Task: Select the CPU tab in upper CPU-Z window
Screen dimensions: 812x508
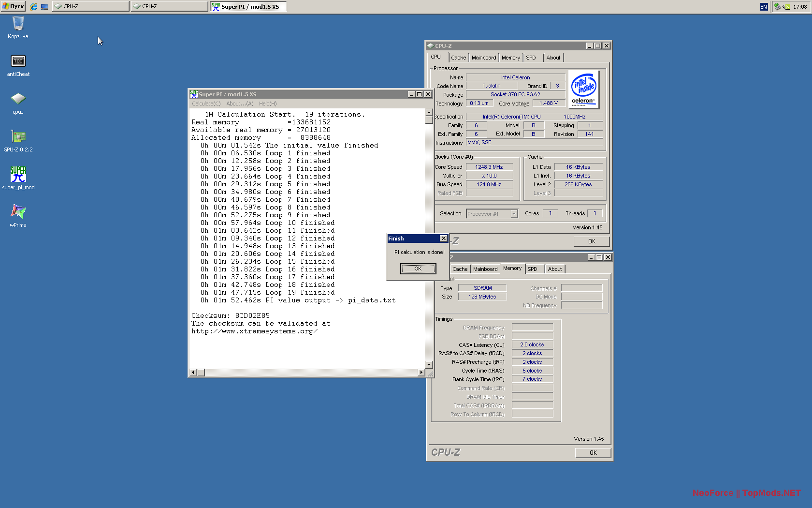Action: point(436,57)
